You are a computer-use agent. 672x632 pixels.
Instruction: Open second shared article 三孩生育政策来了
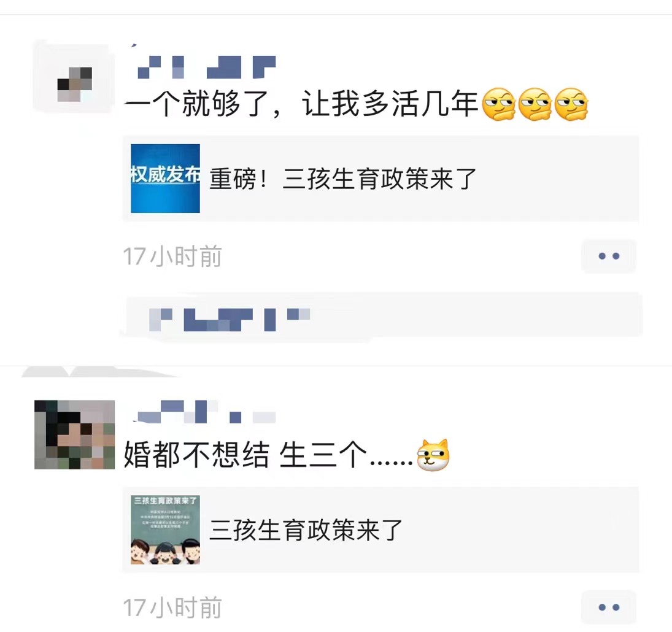[306, 530]
